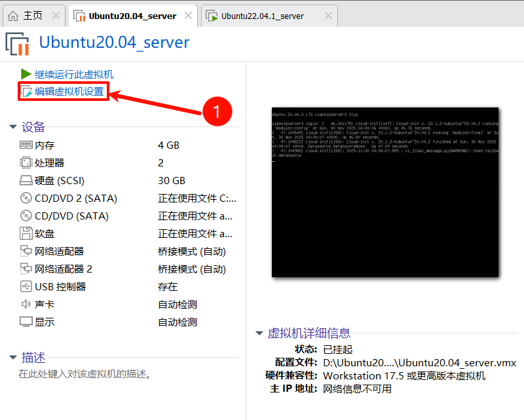Click the large VM icon beside the Ubuntu20.04_server title
Screen dimensions: 524x420
[x=18, y=43]
